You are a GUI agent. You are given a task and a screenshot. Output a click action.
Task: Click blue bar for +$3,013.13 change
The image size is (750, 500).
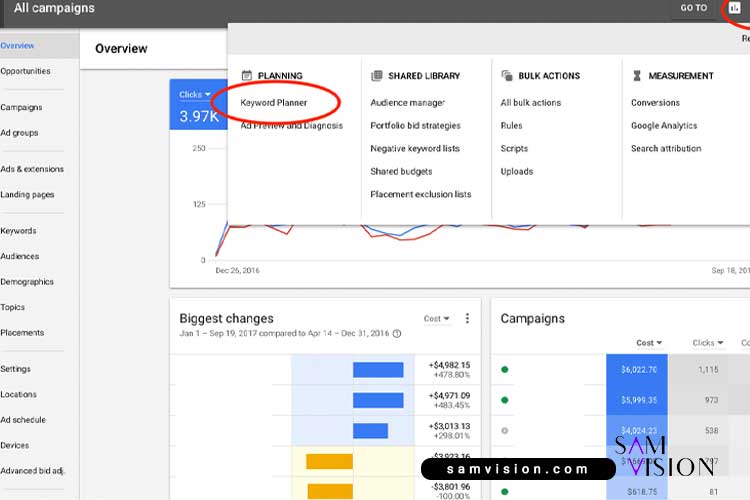tap(370, 431)
